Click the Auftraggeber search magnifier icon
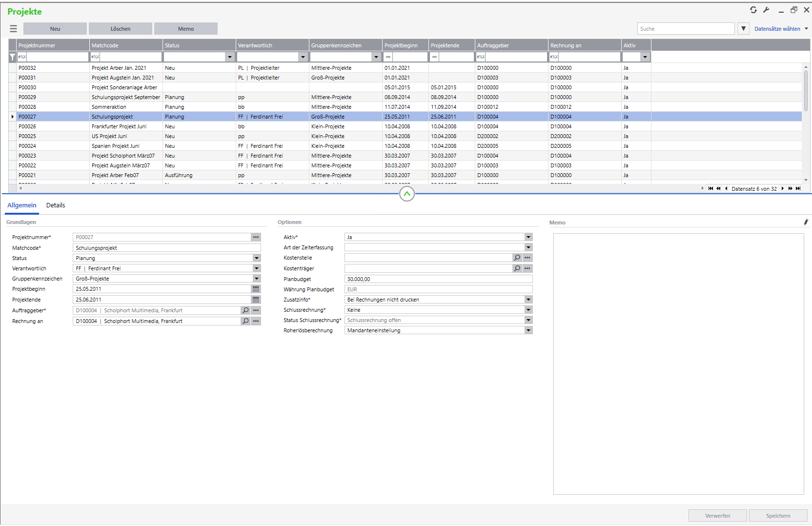 tap(245, 310)
